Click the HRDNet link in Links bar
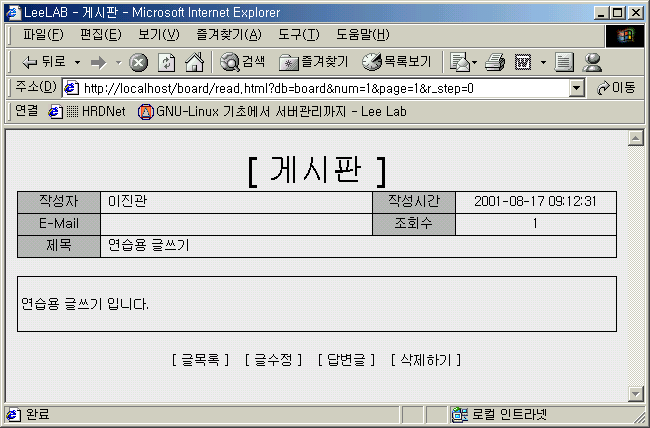The height and width of the screenshot is (428, 650). click(x=97, y=111)
